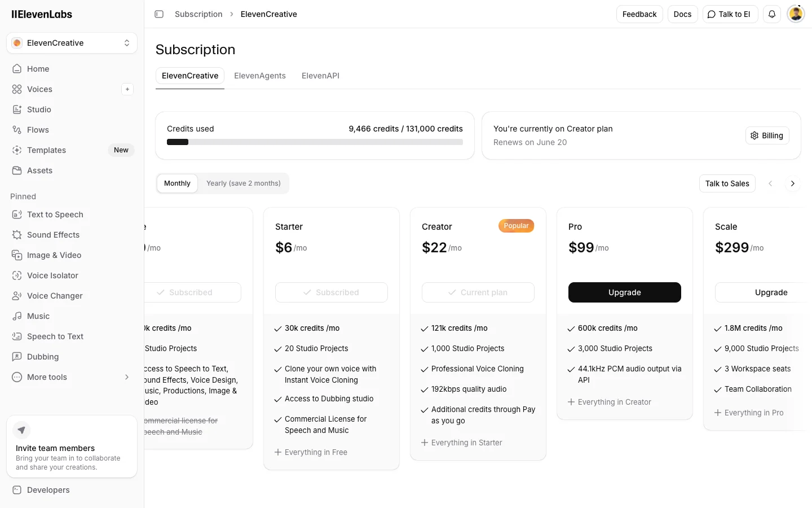Click the Feedback button
Viewport: 812px width, 508px height.
coord(639,14)
